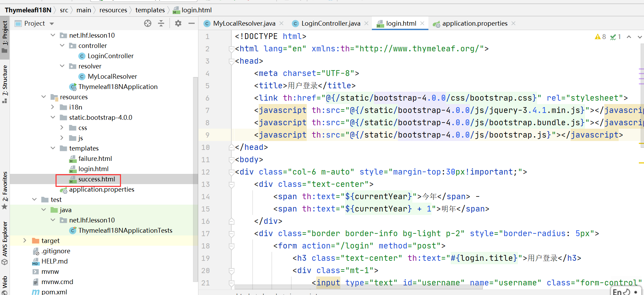Open the 2: Favorites tool window
Viewport: 644px width, 295px height.
click(x=5, y=190)
